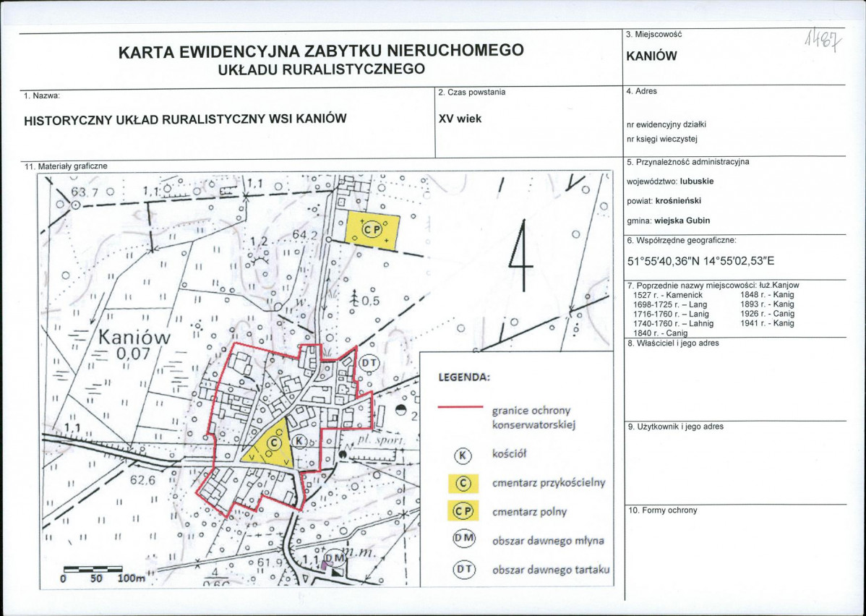Click the entry '1926 r. - Canig'
Screen dimensions: 866x616
coord(767,314)
